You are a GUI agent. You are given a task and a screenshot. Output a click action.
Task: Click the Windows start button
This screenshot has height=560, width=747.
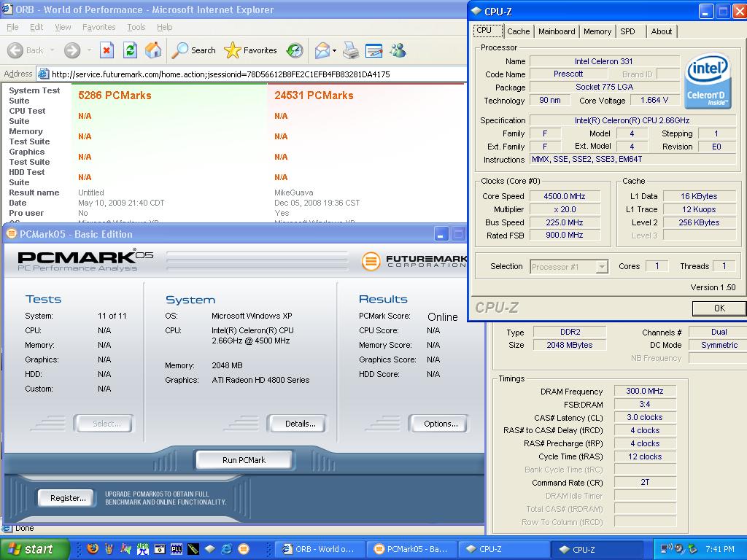coord(35,549)
